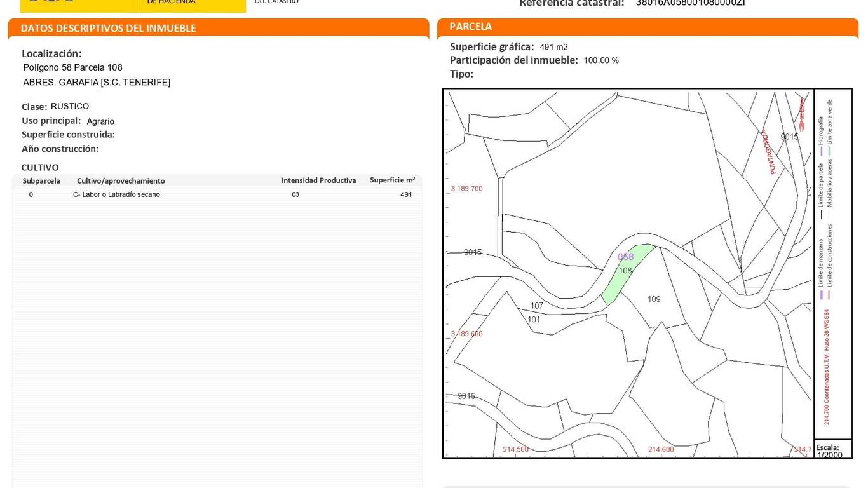The image size is (868, 488).
Task: Click the red PUNTAGORDA map label
Action: tap(770, 152)
